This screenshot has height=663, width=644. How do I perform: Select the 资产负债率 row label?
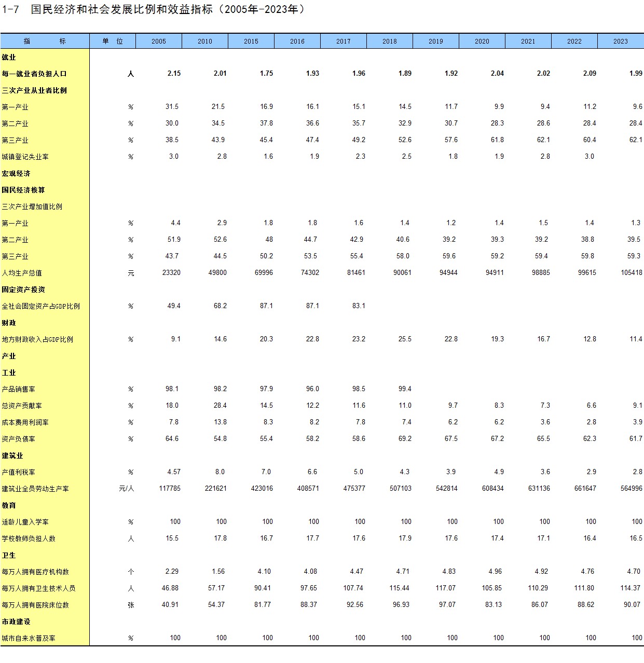coord(18,439)
